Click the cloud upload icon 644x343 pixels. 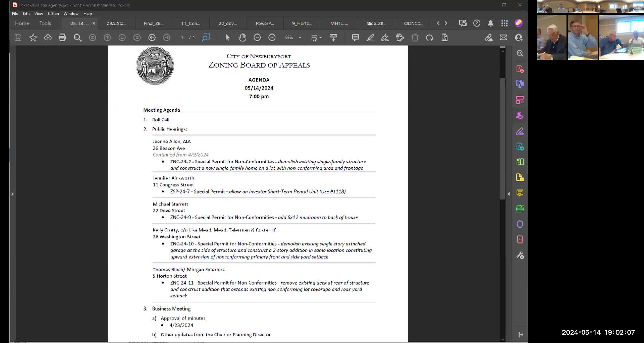coord(48,38)
